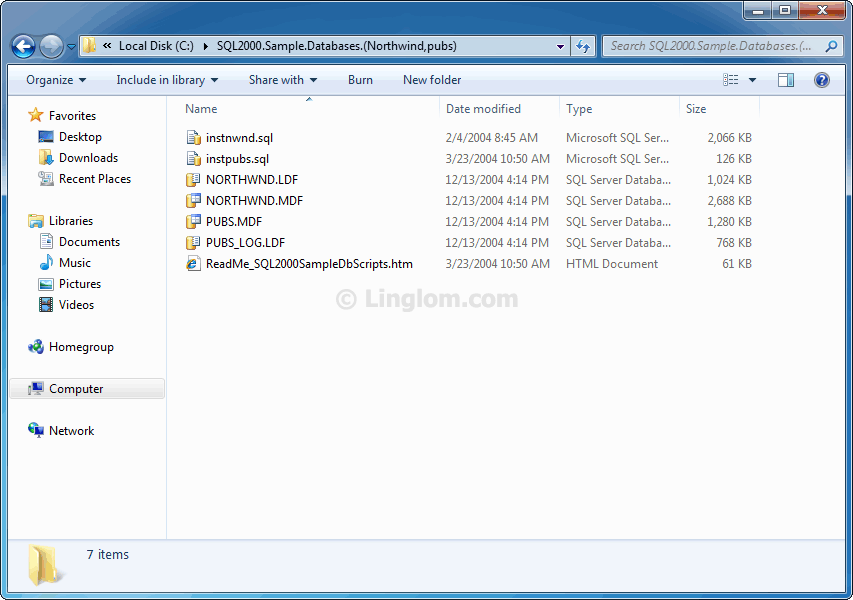Select the PUBS_LOG.LDF file icon

pyautogui.click(x=193, y=243)
